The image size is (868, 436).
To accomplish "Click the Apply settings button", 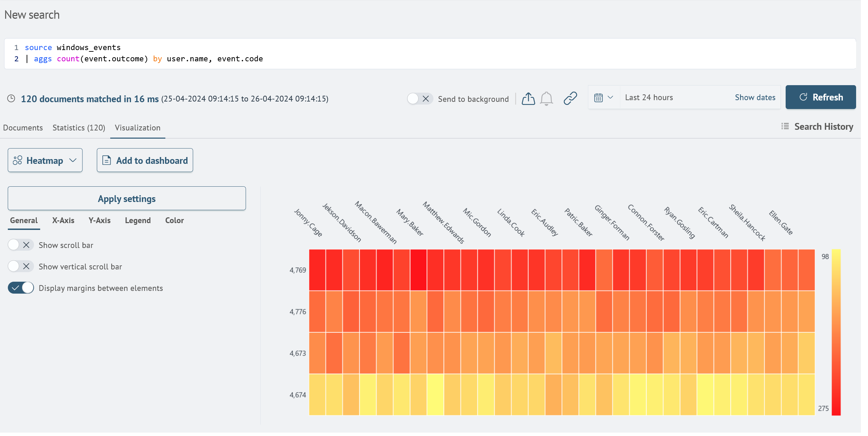I will 127,199.
